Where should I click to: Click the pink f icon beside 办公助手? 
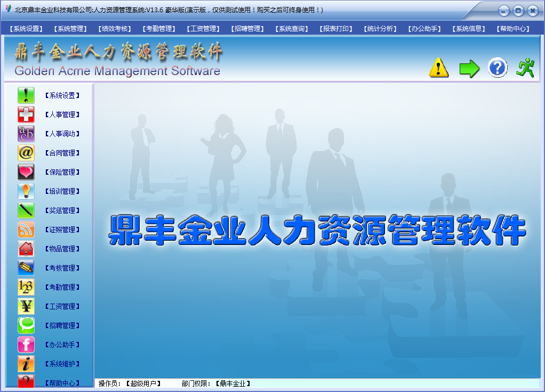[x=26, y=345]
